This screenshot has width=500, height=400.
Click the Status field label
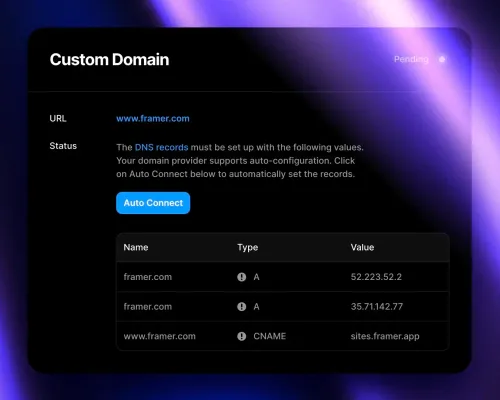coord(63,146)
